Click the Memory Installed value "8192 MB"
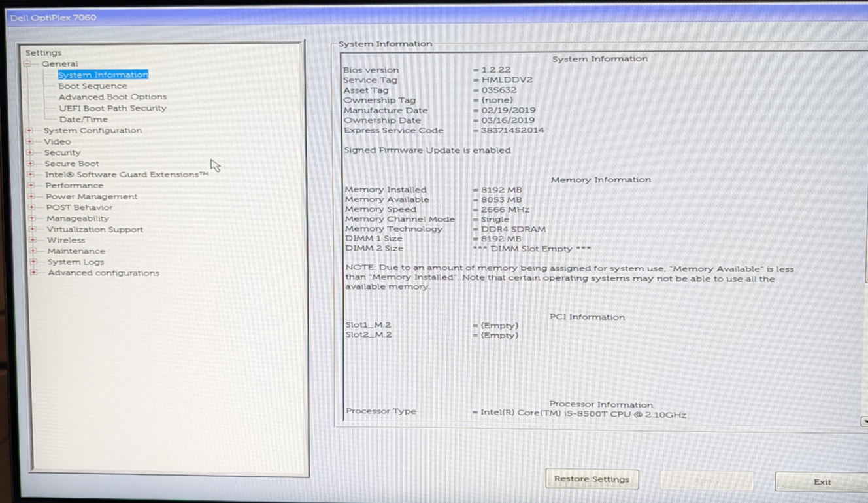 501,190
